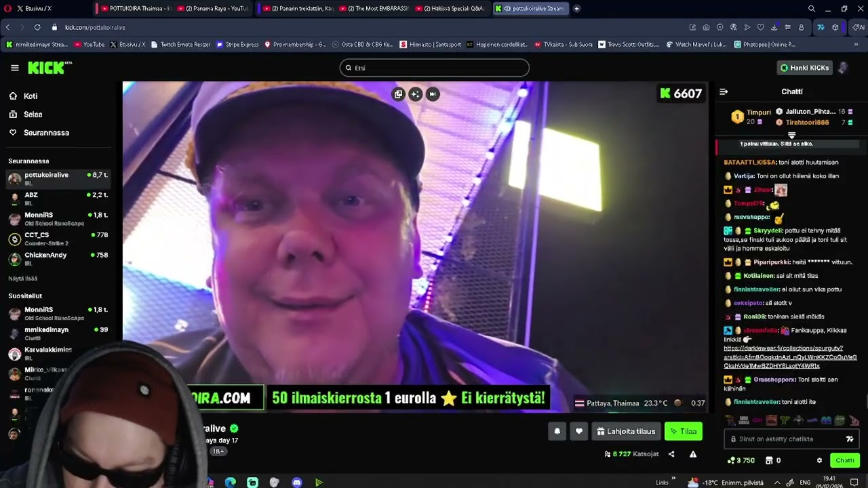Open YouTube bookmark
The width and height of the screenshot is (868, 488).
[90, 44]
